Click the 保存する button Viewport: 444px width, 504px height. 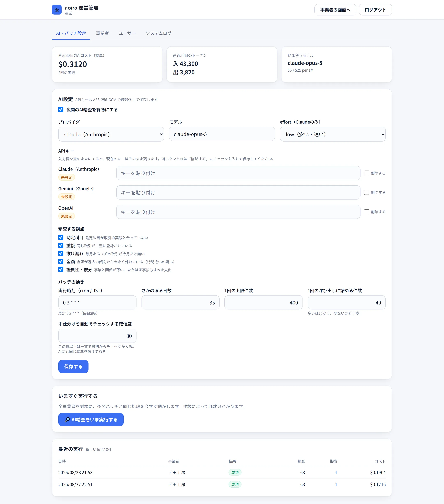(x=73, y=367)
